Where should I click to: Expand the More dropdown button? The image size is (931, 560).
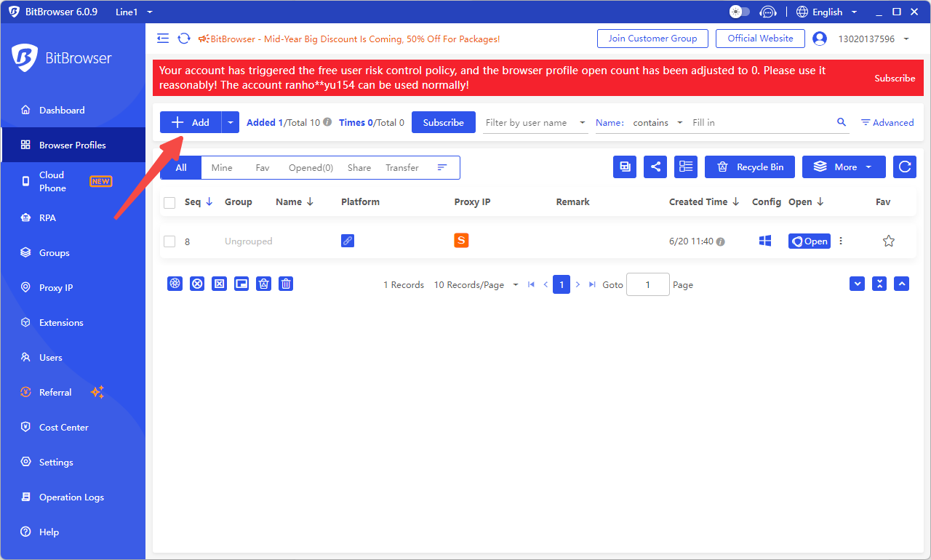click(x=844, y=167)
